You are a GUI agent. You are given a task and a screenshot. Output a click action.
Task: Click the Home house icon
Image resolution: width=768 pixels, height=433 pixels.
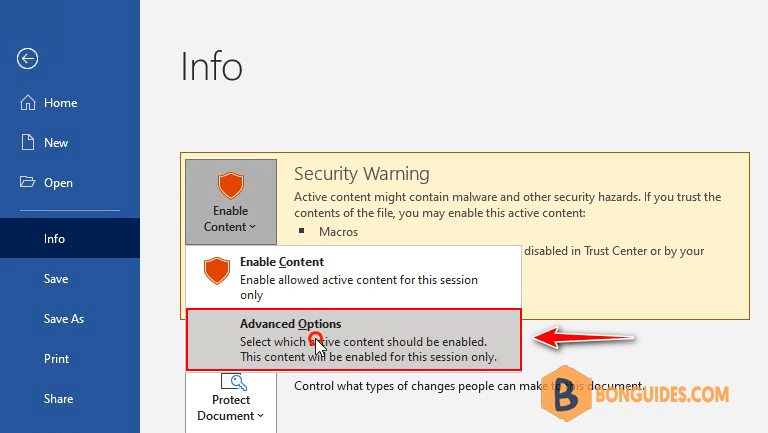(28, 102)
